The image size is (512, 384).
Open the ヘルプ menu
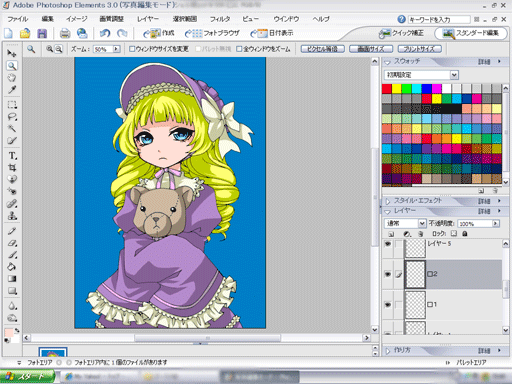(321, 19)
